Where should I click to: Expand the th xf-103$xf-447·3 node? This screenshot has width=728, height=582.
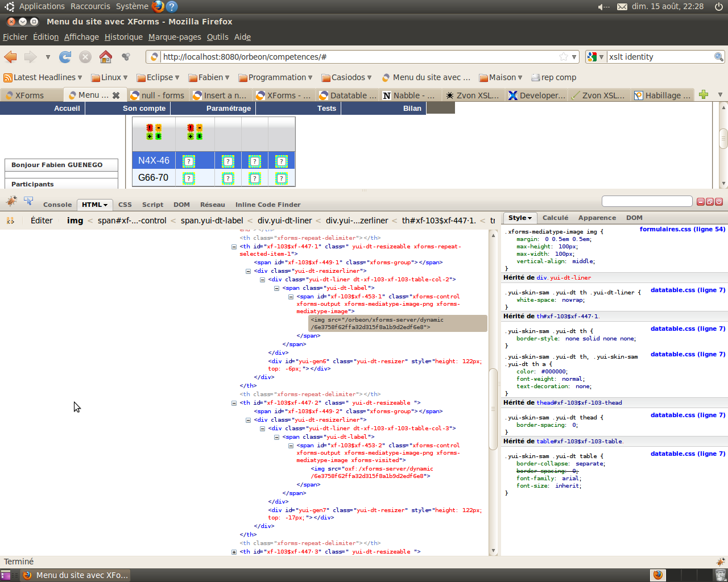pyautogui.click(x=234, y=552)
